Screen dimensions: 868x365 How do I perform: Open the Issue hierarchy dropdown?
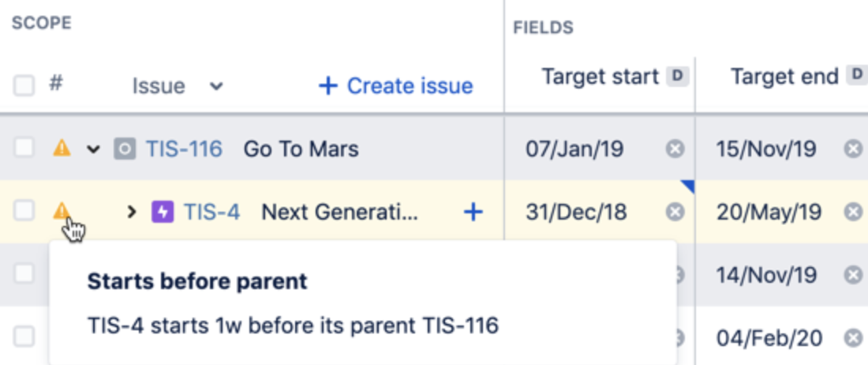coord(177,86)
